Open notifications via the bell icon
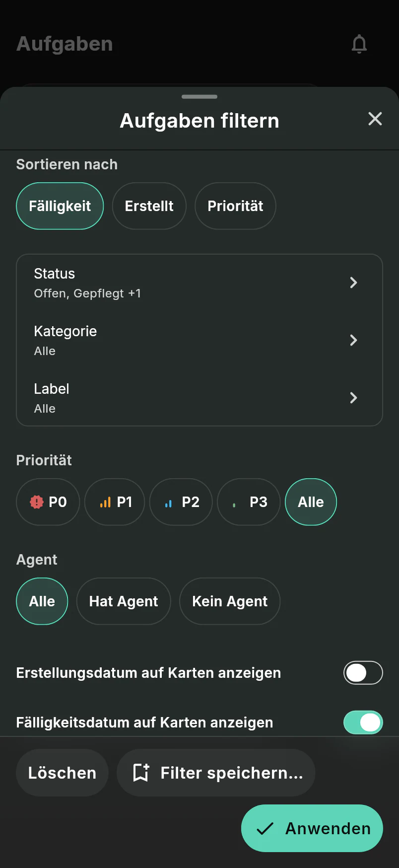The width and height of the screenshot is (399, 868). coord(359,44)
